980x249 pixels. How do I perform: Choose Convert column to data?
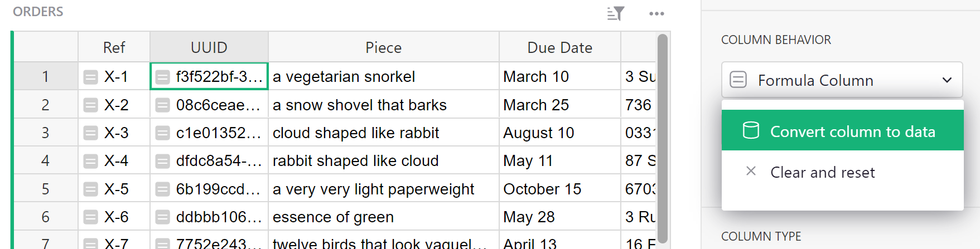tap(852, 131)
